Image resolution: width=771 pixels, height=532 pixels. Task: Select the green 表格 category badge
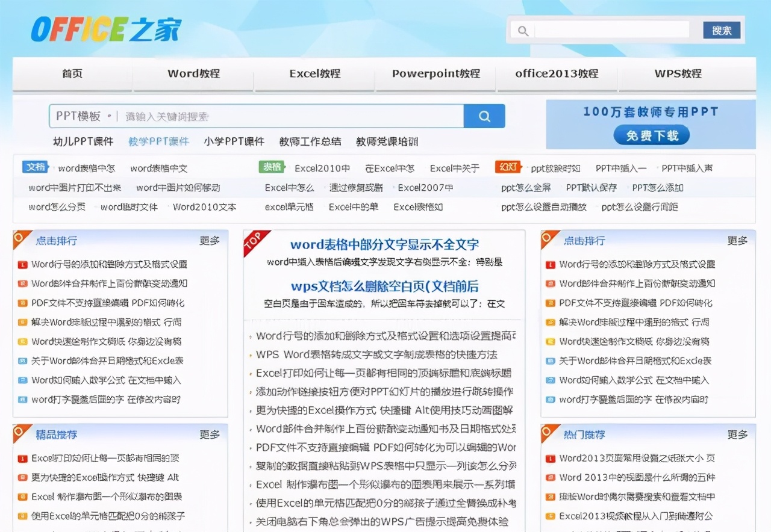[270, 167]
